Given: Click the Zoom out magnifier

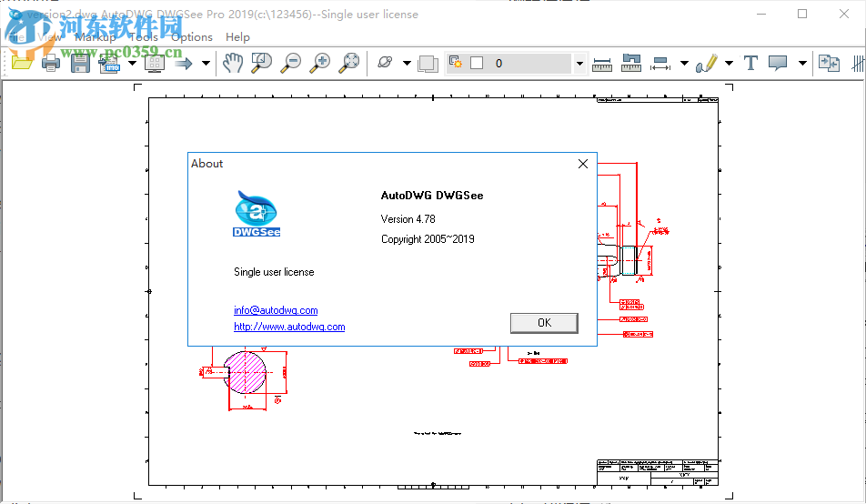Looking at the screenshot, I should tap(291, 63).
